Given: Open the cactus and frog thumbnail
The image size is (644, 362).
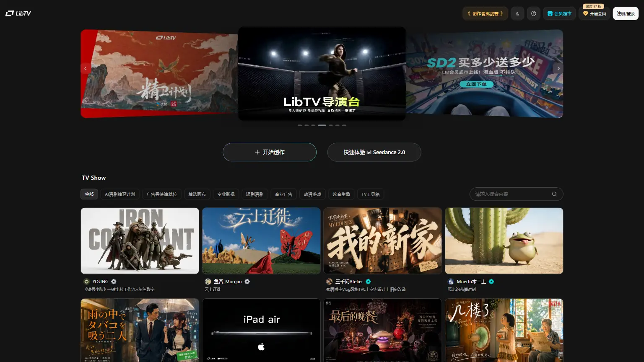Looking at the screenshot, I should pyautogui.click(x=504, y=241).
